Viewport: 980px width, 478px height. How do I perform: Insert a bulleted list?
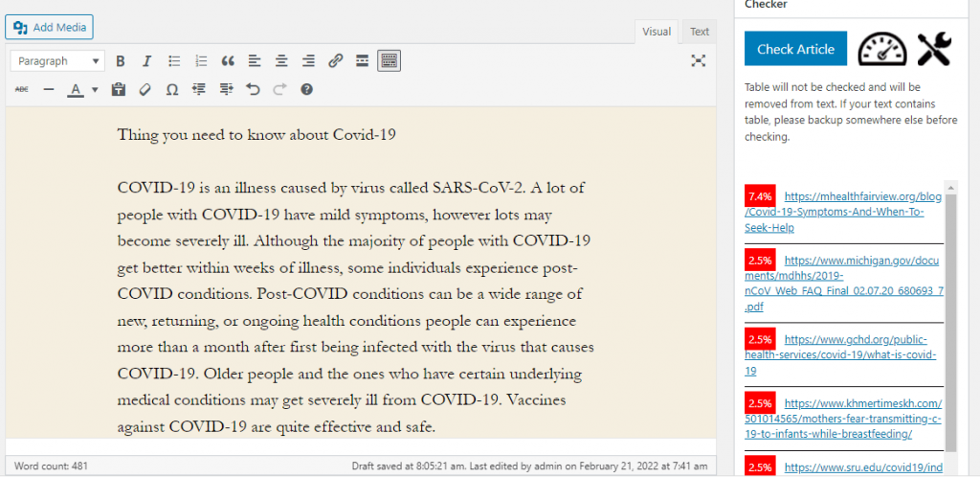point(174,60)
